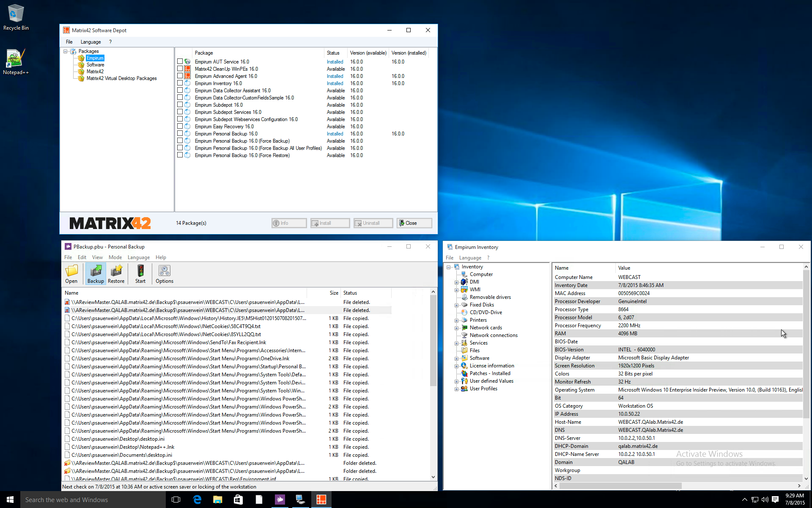812x508 pixels.
Task: Open the Language menu in Software Depot
Action: click(91, 42)
